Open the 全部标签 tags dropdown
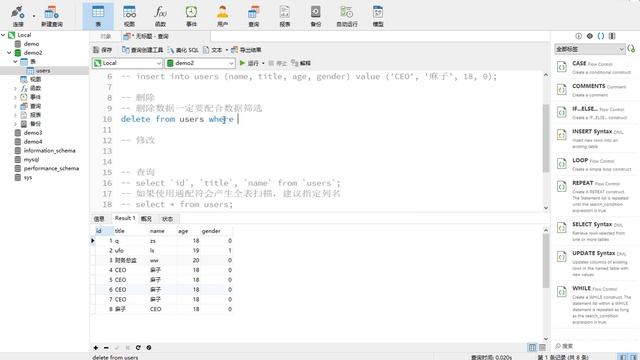 click(590, 49)
